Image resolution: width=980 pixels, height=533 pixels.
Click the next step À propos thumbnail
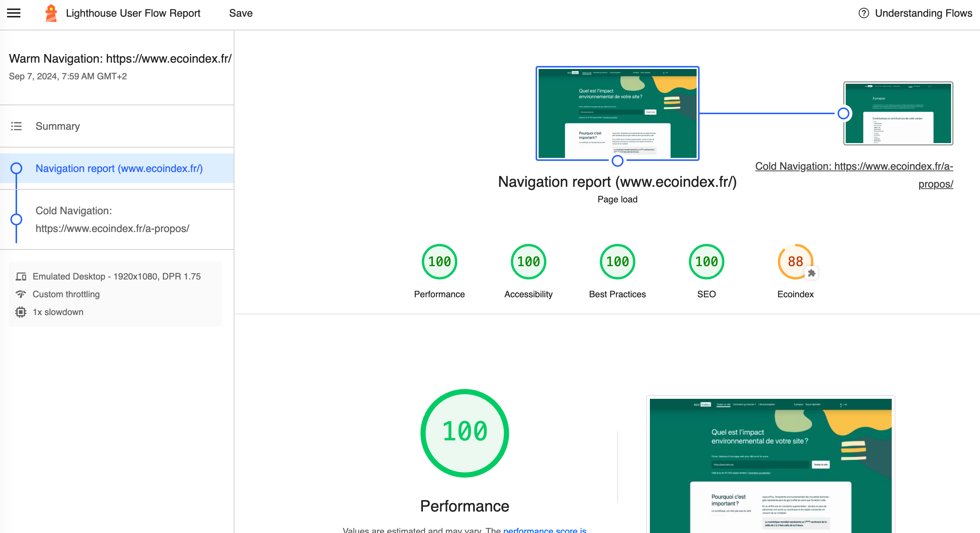tap(898, 113)
